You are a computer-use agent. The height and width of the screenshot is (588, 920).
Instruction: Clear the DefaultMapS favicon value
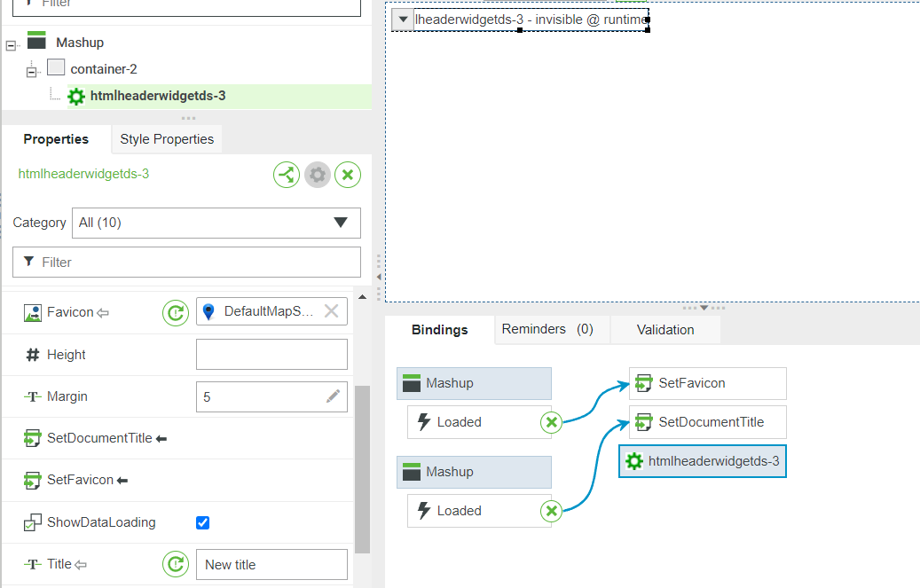pyautogui.click(x=331, y=311)
